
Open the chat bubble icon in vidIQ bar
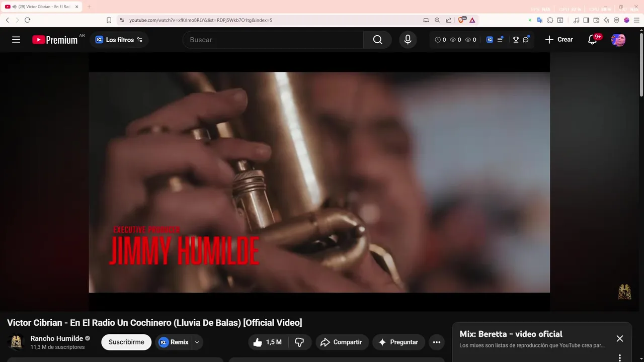526,39
